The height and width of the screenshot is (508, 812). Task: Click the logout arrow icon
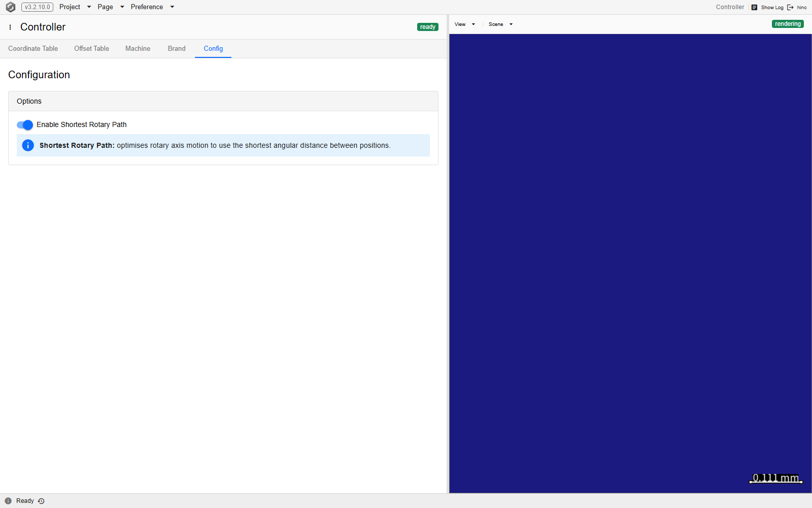pyautogui.click(x=790, y=7)
